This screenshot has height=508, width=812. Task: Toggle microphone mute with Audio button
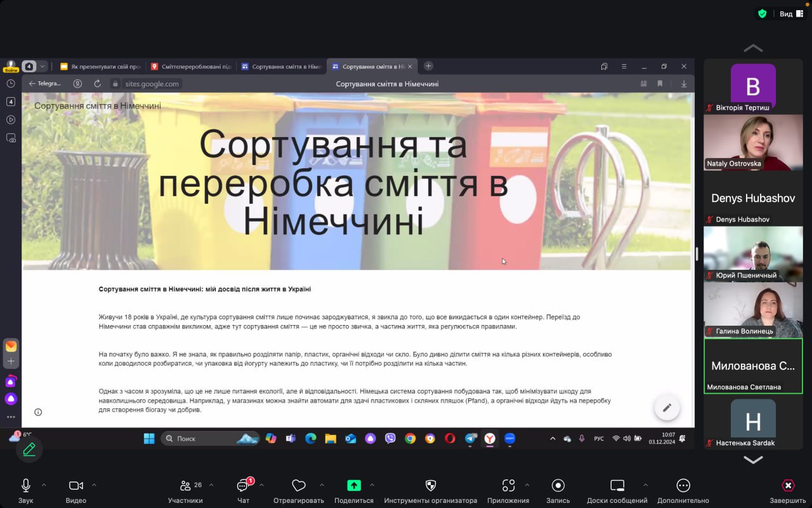[x=26, y=486]
